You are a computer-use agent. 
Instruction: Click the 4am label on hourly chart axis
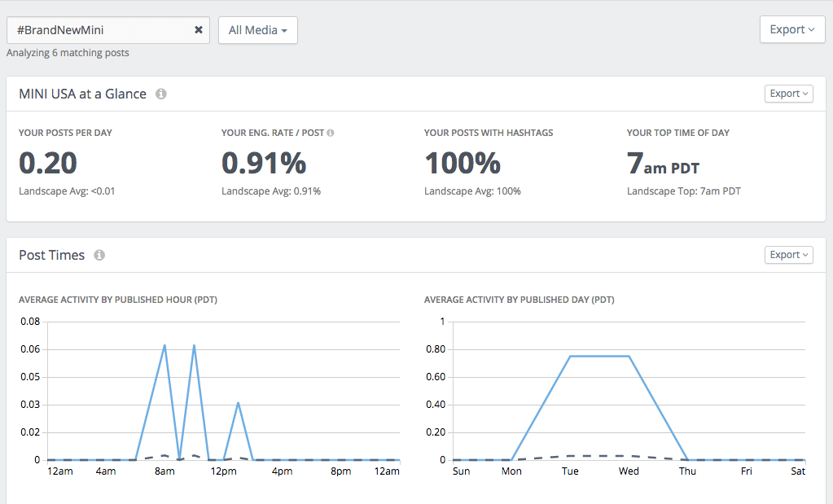click(x=106, y=471)
